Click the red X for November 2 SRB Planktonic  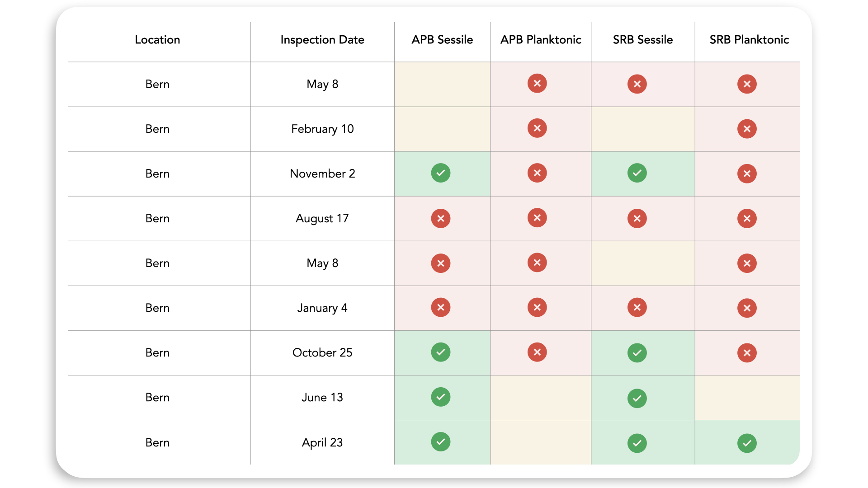746,174
